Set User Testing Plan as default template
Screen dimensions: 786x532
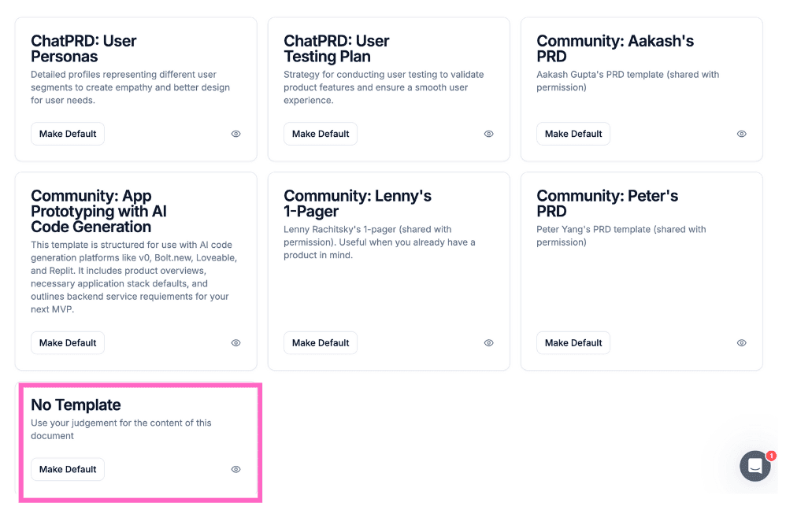point(321,134)
